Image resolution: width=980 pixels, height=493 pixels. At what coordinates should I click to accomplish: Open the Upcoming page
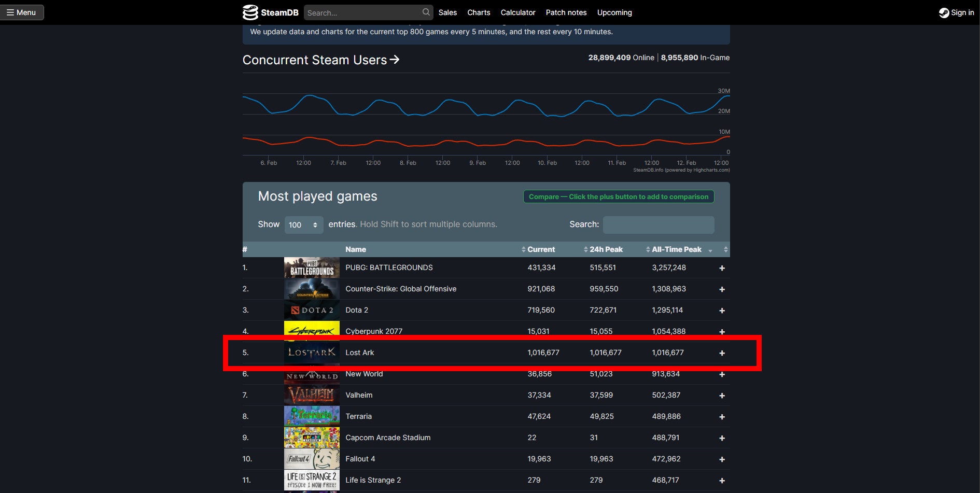(x=614, y=12)
